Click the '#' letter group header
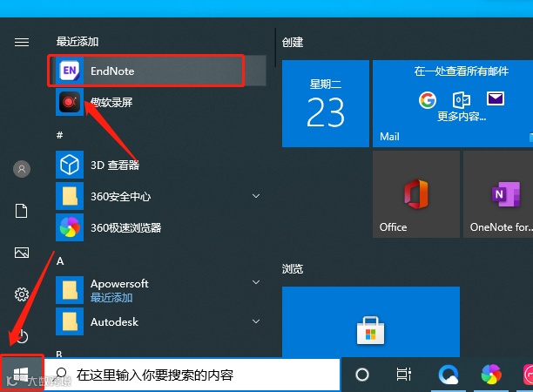Image resolution: width=533 pixels, height=392 pixels. tap(60, 135)
